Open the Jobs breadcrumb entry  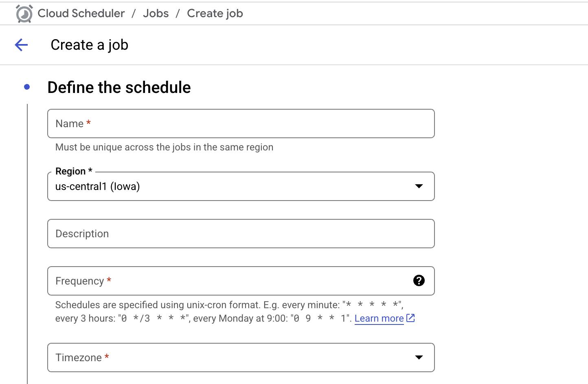156,13
